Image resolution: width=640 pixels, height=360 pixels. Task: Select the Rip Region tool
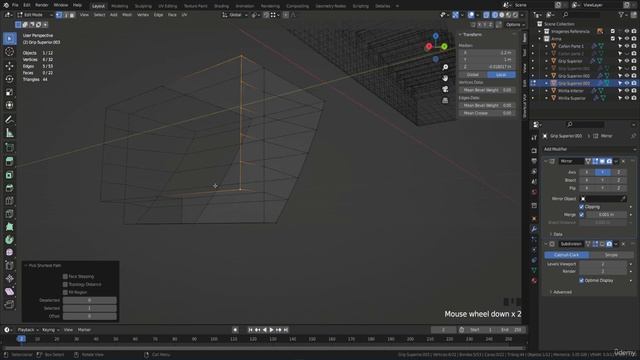pyautogui.click(x=9, y=304)
